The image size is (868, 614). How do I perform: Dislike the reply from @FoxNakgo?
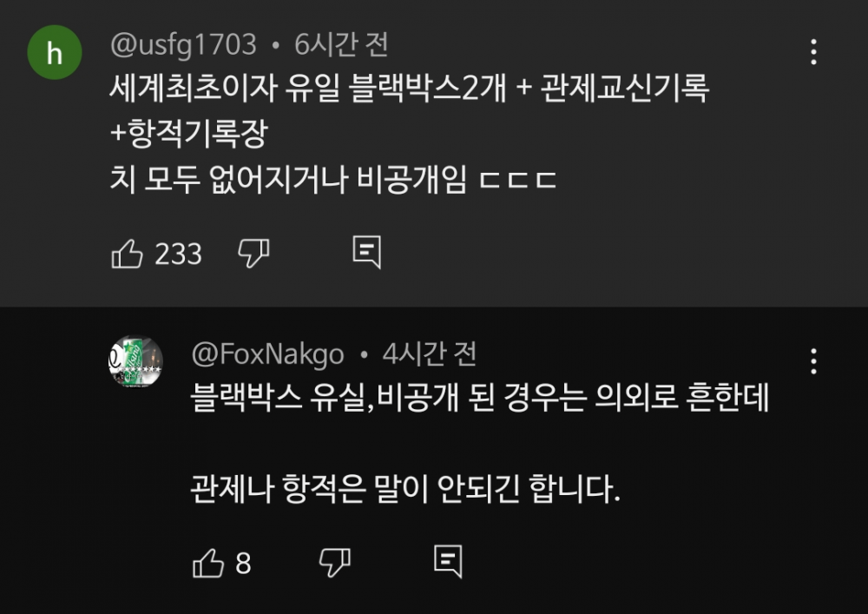click(334, 563)
